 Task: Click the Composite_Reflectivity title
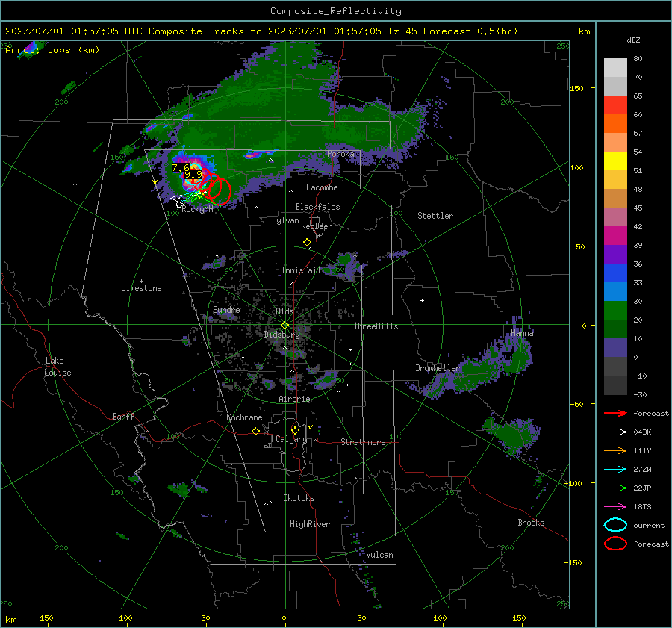(x=335, y=11)
